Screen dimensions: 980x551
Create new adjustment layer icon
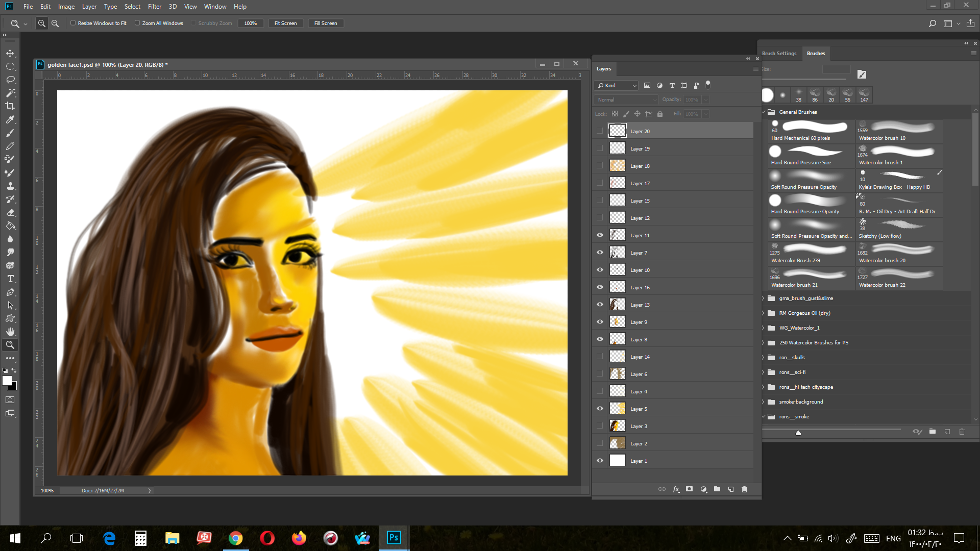[x=703, y=489]
